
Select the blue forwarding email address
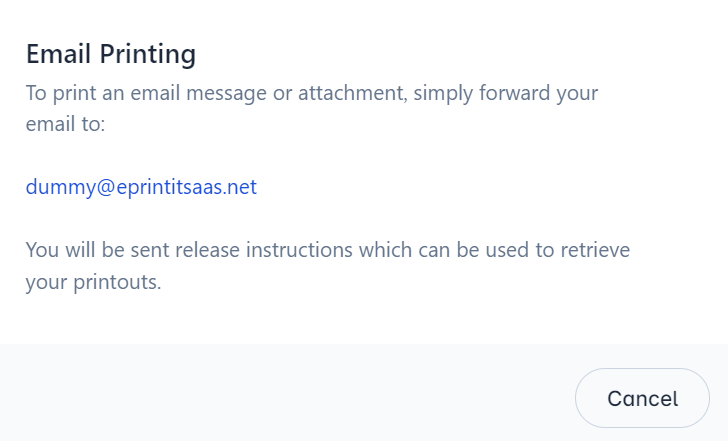click(x=141, y=188)
